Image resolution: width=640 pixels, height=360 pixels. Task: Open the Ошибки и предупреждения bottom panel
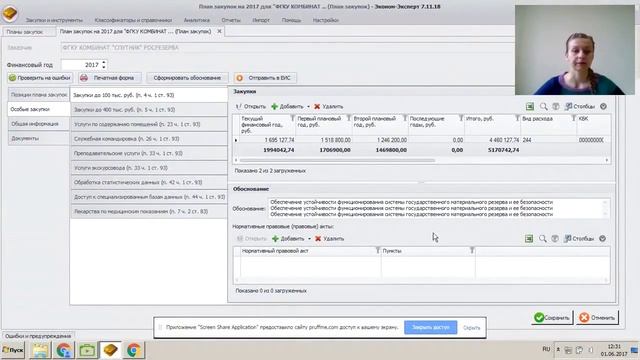point(38,336)
